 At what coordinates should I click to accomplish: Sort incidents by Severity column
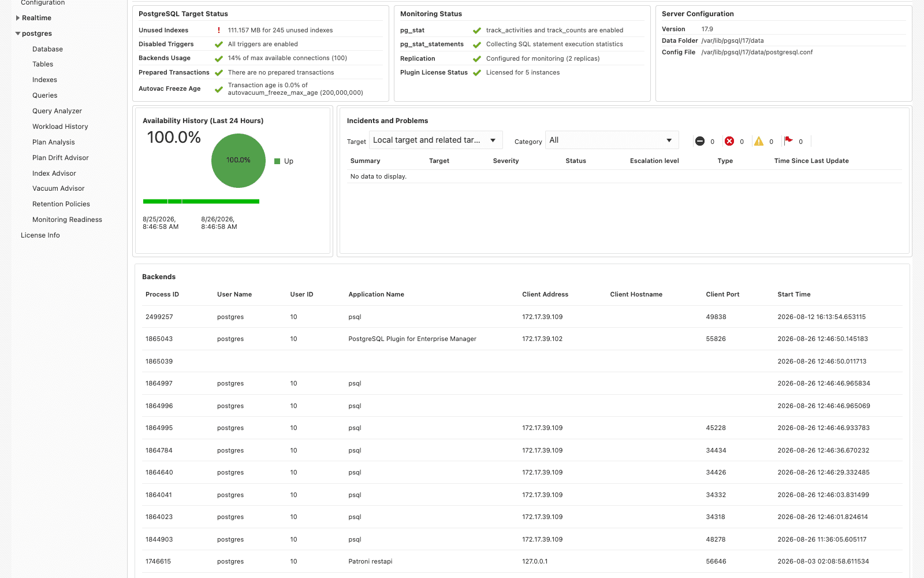506,161
